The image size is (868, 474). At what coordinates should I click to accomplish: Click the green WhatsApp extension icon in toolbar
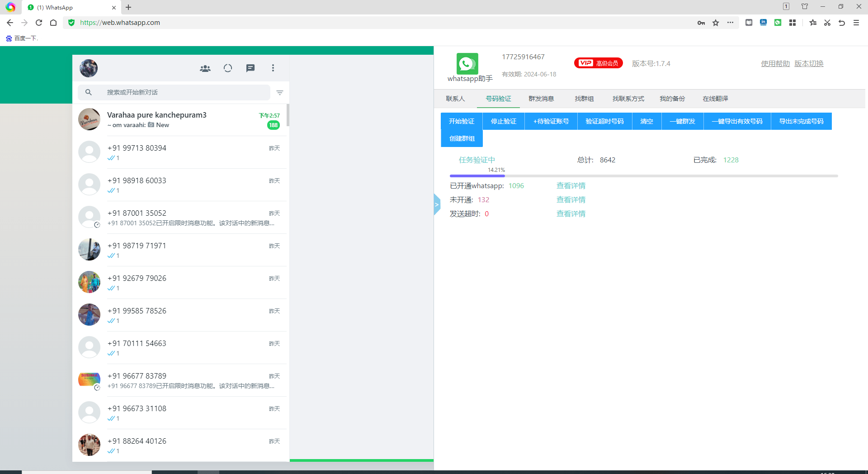tap(778, 23)
